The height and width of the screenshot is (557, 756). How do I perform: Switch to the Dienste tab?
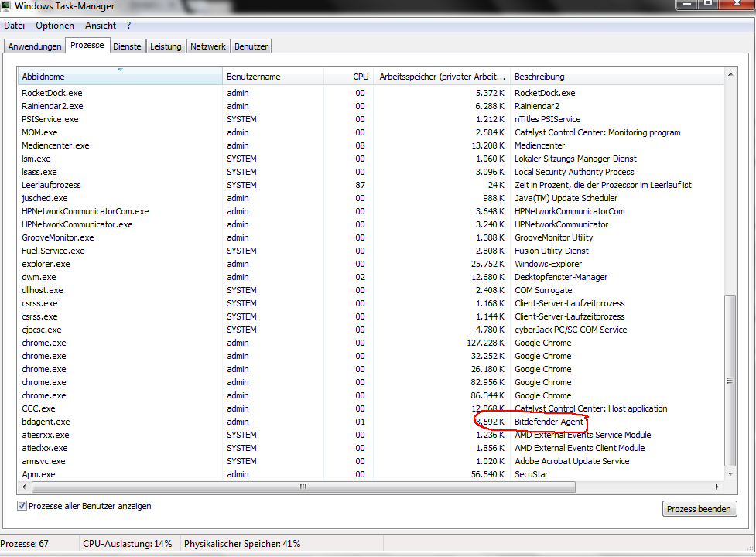[x=127, y=46]
